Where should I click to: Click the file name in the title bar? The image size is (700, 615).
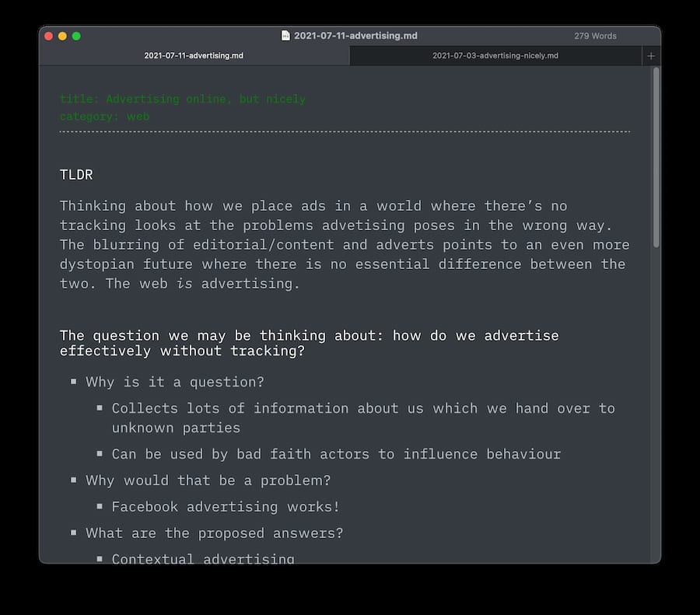[x=355, y=36]
